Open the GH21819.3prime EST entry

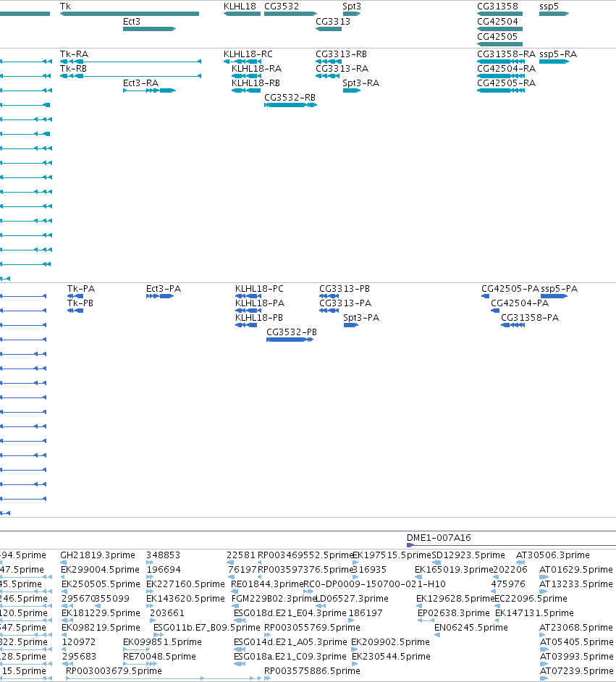tap(98, 555)
